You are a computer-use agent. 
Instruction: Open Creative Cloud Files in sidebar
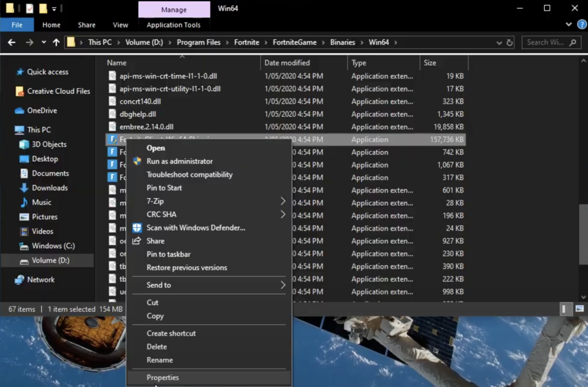pos(58,91)
